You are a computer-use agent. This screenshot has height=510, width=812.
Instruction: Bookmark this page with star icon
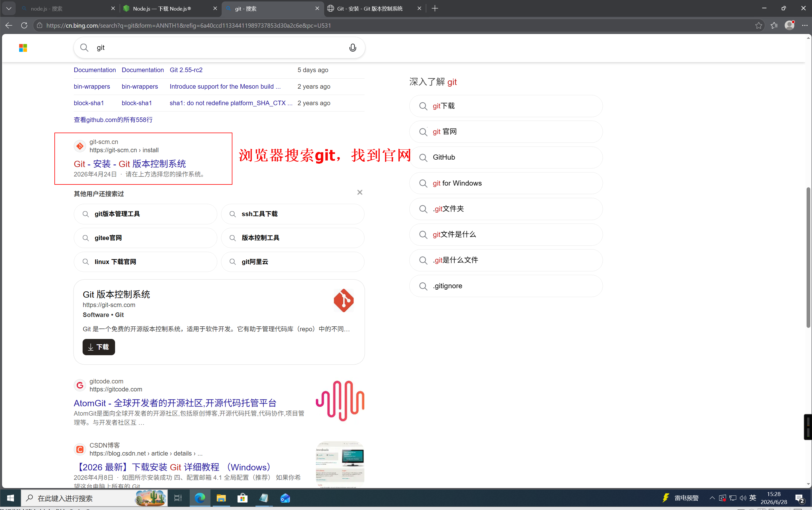coord(758,25)
